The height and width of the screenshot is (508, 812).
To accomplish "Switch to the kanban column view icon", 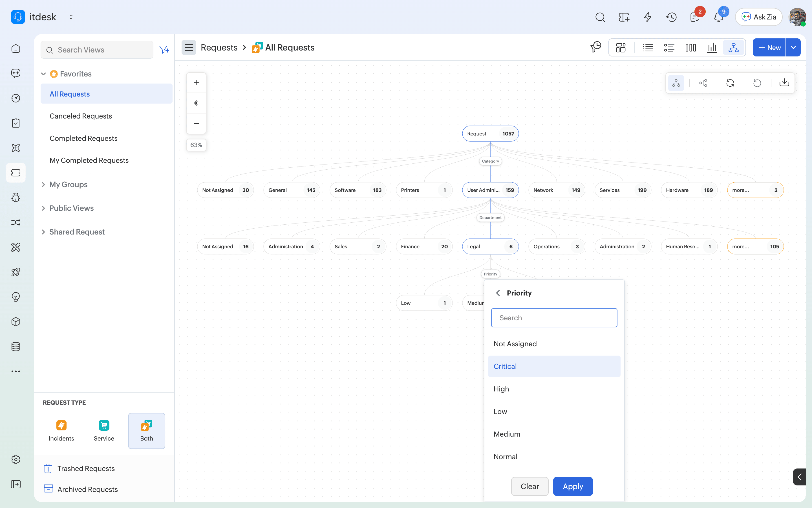I will (x=690, y=48).
